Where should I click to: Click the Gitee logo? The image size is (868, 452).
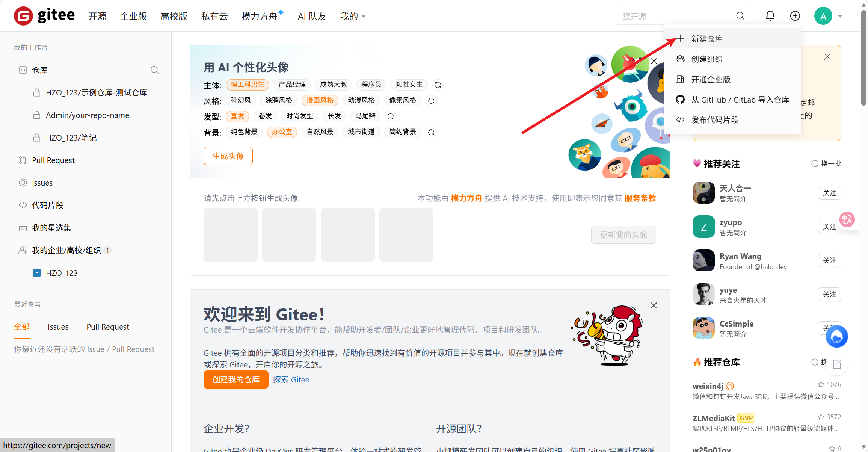(x=44, y=15)
